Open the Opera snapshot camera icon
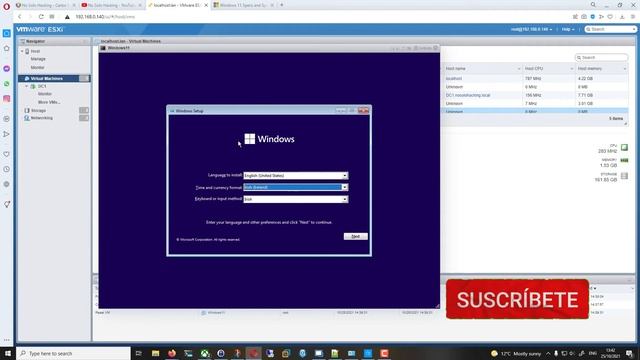The width and height of the screenshot is (640, 360). 584,17
